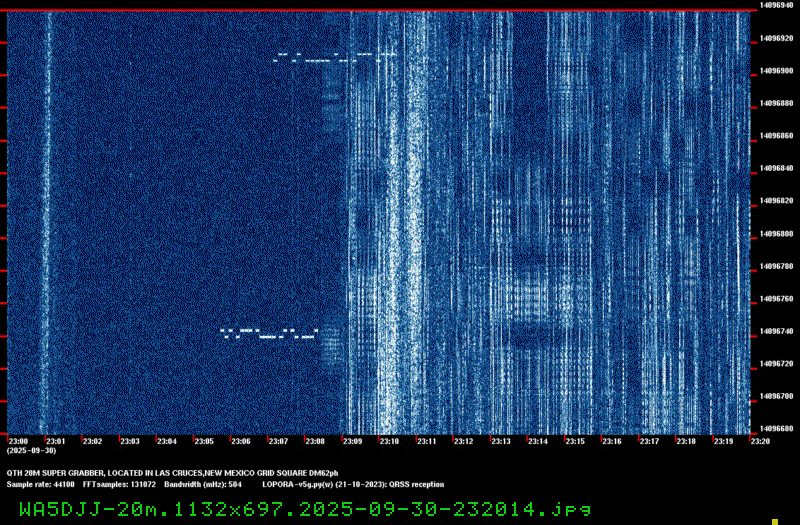The width and height of the screenshot is (800, 525).
Task: Select the Sample rate: 44100 text
Action: 40,485
